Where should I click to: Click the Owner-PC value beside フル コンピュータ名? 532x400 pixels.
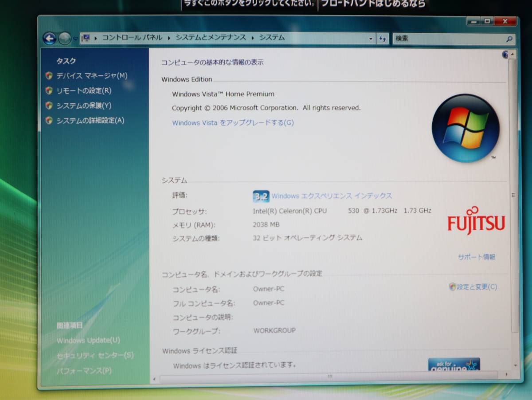[x=269, y=303]
